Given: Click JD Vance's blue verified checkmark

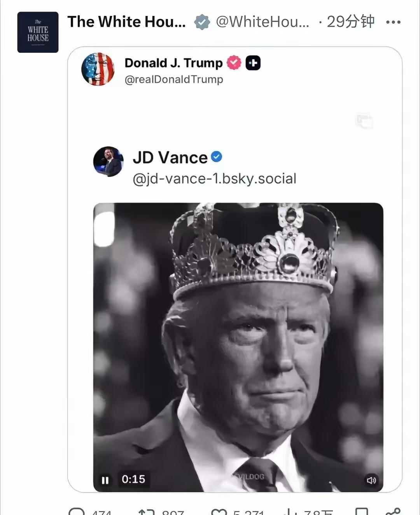Looking at the screenshot, I should (x=217, y=157).
